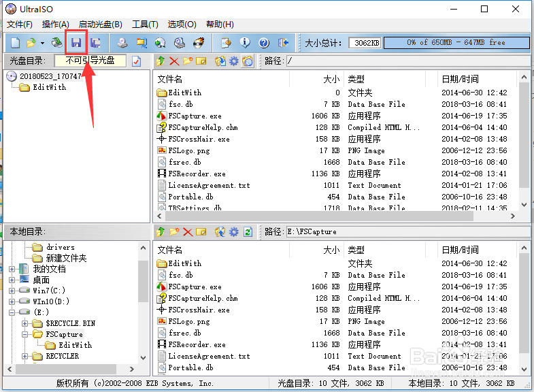This screenshot has height=392, width=534.
Task: Open Help with the question mark icon
Action: [x=264, y=43]
